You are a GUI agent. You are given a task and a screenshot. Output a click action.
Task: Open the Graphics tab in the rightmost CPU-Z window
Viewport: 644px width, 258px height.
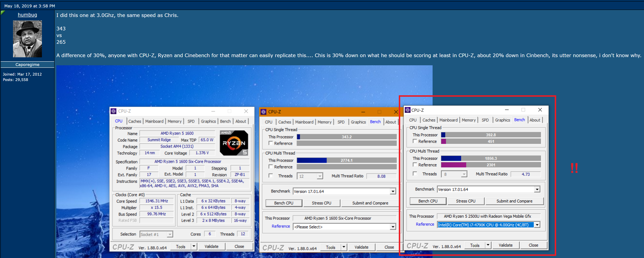pyautogui.click(x=502, y=120)
